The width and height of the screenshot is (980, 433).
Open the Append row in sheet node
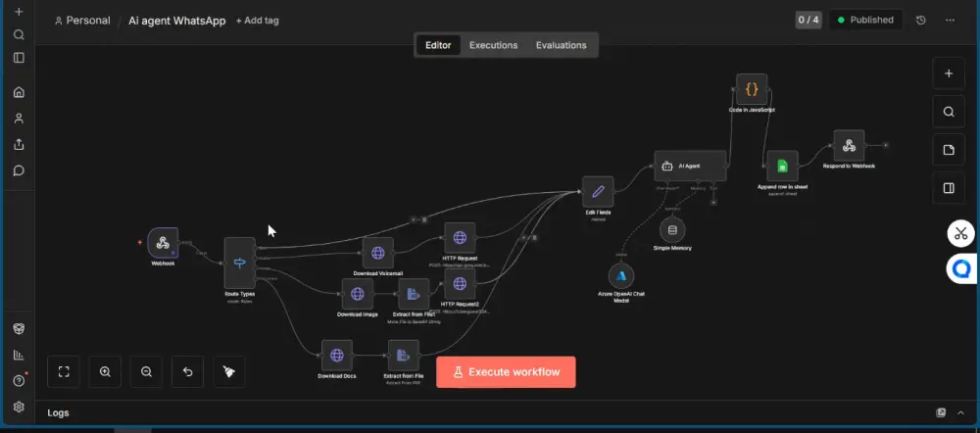(x=782, y=167)
